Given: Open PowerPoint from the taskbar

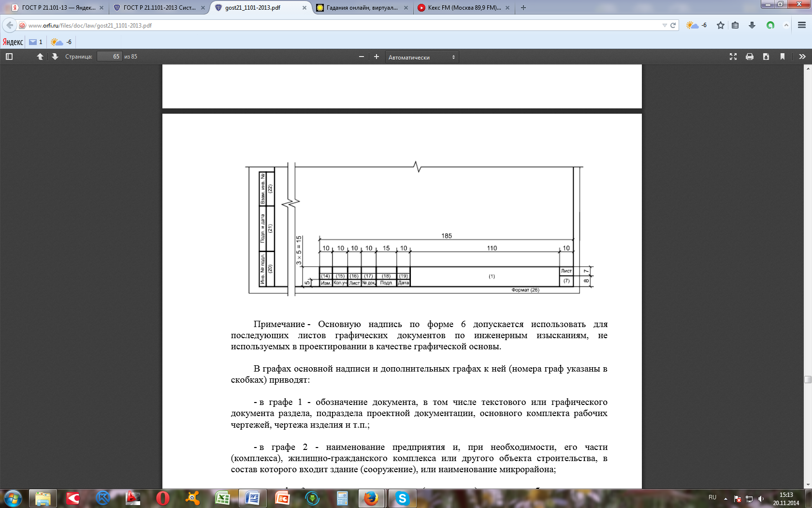Looking at the screenshot, I should pyautogui.click(x=282, y=498).
